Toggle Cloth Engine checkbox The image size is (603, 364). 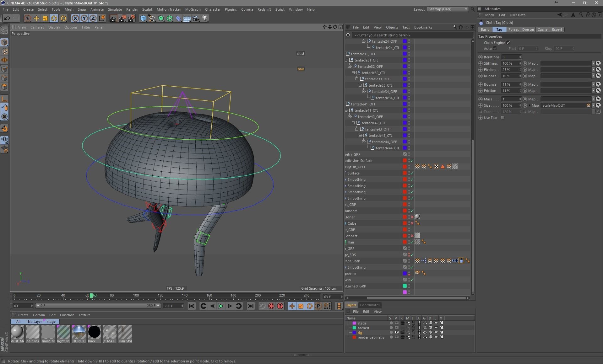(508, 43)
